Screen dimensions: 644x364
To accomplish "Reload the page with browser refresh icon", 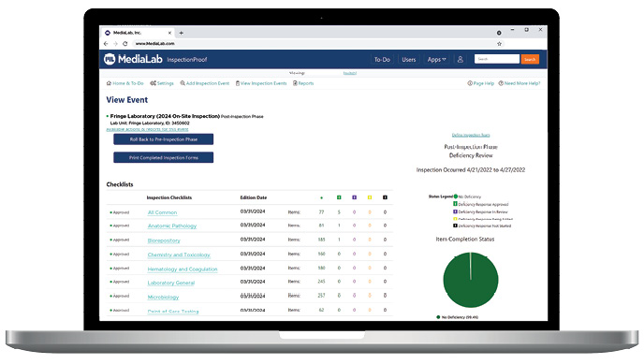I will click(x=125, y=43).
